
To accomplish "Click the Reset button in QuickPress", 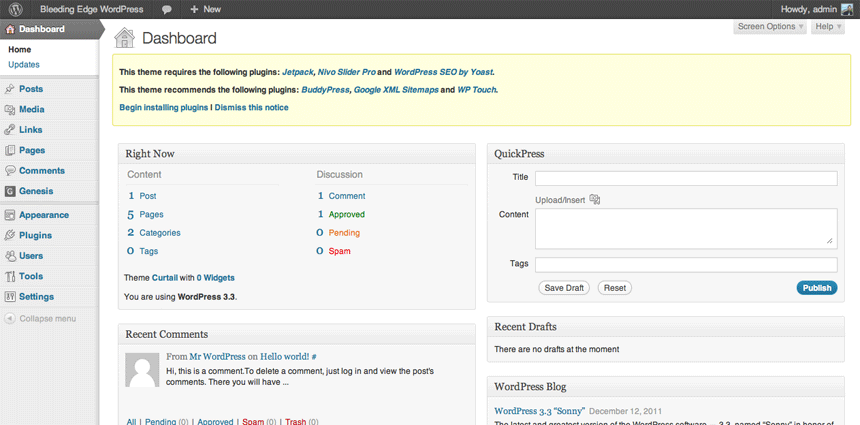I will [x=615, y=288].
